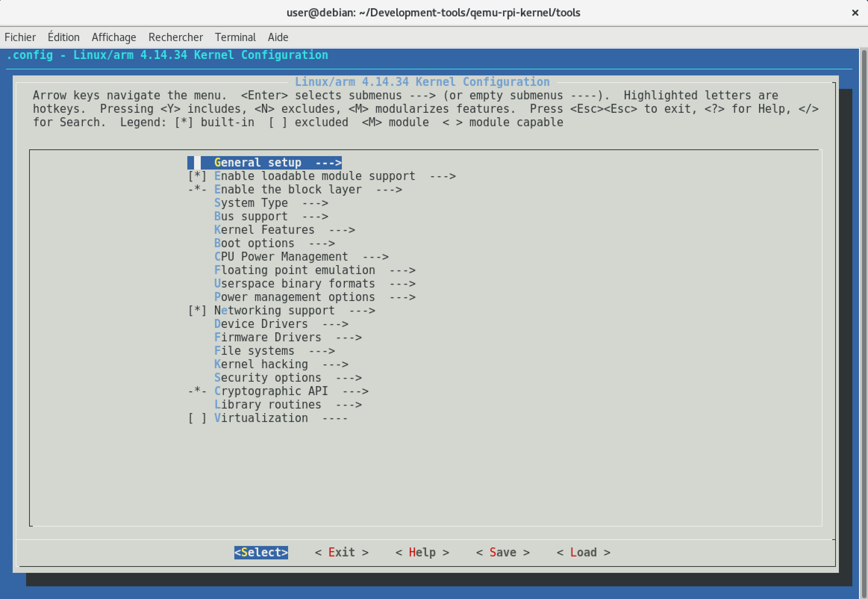Screen dimensions: 868x599
Task: Select the Enable the block layer entry text
Action: tap(288, 190)
